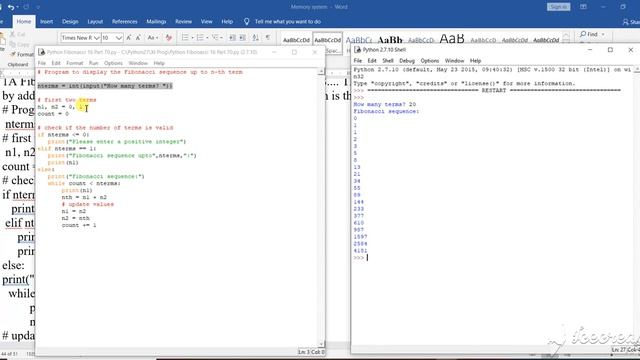Viewport: 640px width, 360px height.
Task: Click the Multilevel list icon
Action: 215,38
